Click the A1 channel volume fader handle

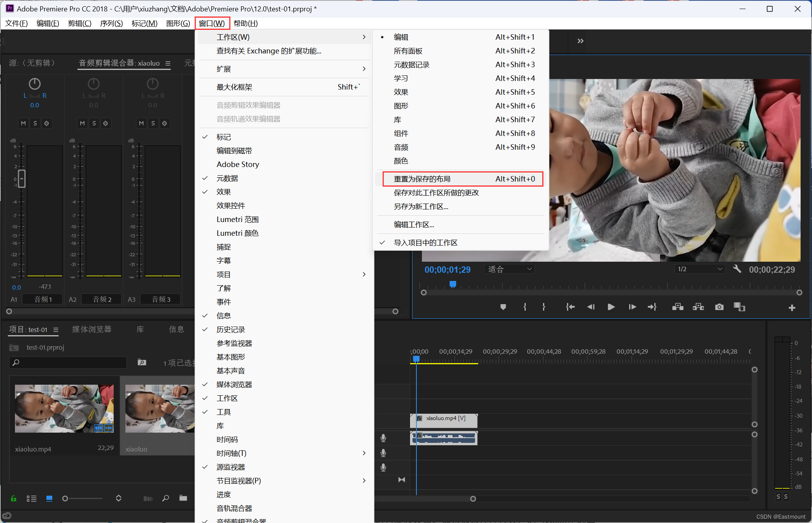click(x=22, y=179)
